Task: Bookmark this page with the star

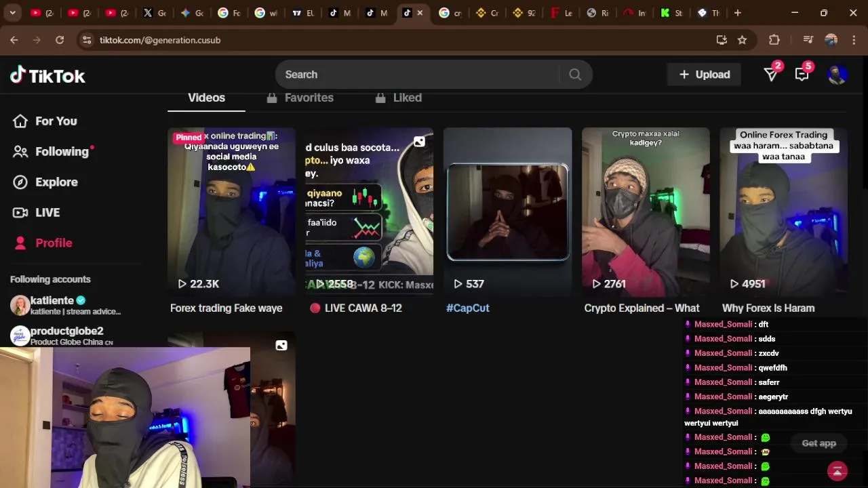Action: 742,40
